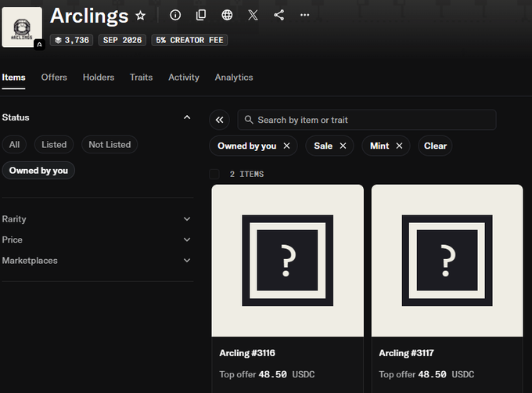
Task: Click the Arcling #3117 title
Action: (406, 353)
